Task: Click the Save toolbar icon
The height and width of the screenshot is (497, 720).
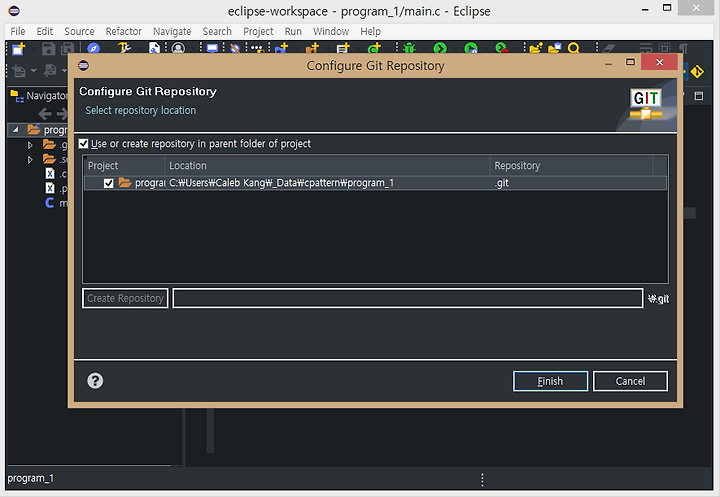Action: point(48,48)
